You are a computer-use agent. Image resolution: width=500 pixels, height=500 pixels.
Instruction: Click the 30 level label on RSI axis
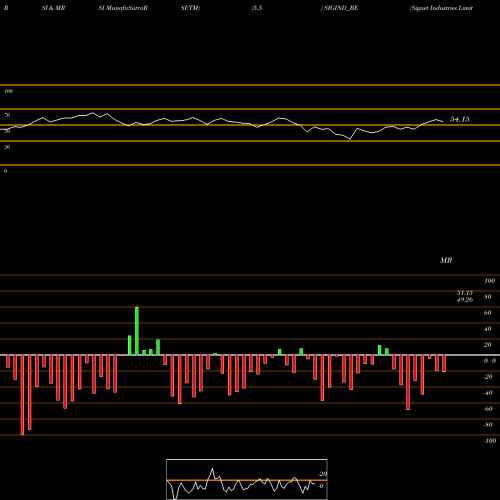(7, 147)
